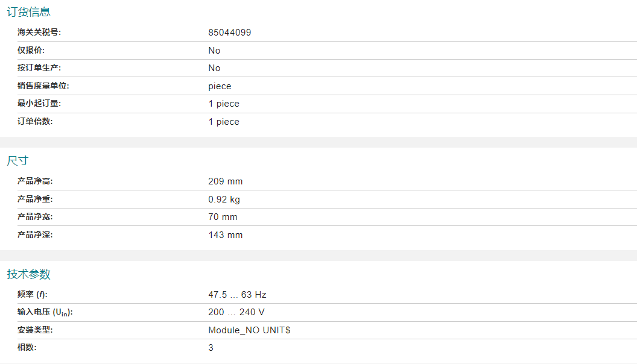Click the 尺寸 section heading
The height and width of the screenshot is (364, 637).
pyautogui.click(x=17, y=161)
